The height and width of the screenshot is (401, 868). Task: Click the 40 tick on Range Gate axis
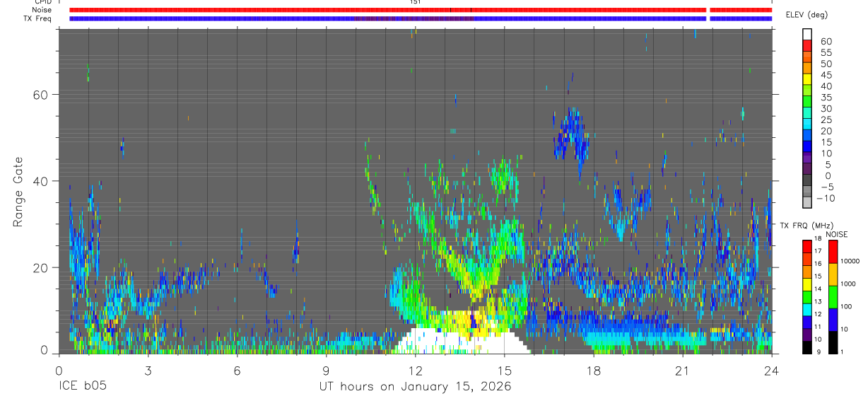[40, 181]
